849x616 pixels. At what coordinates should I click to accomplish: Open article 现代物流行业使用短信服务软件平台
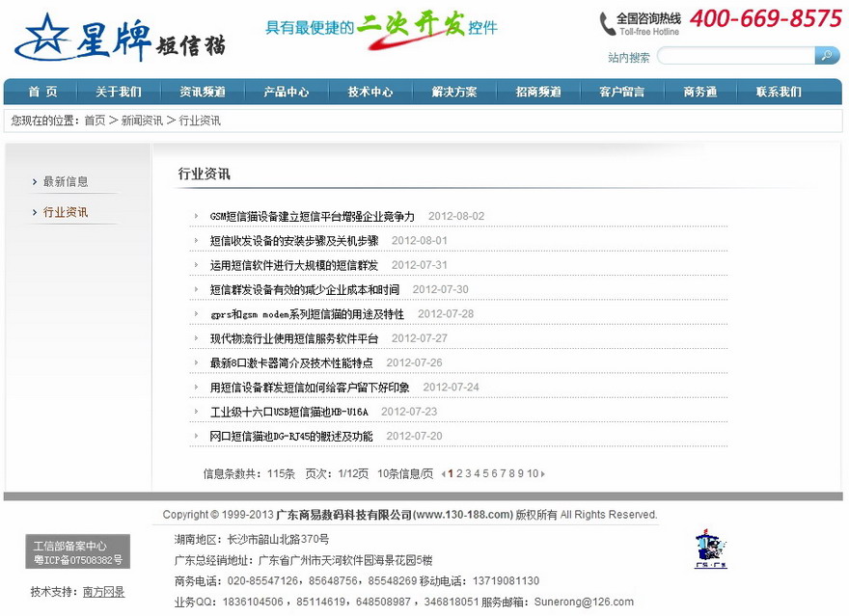point(294,338)
